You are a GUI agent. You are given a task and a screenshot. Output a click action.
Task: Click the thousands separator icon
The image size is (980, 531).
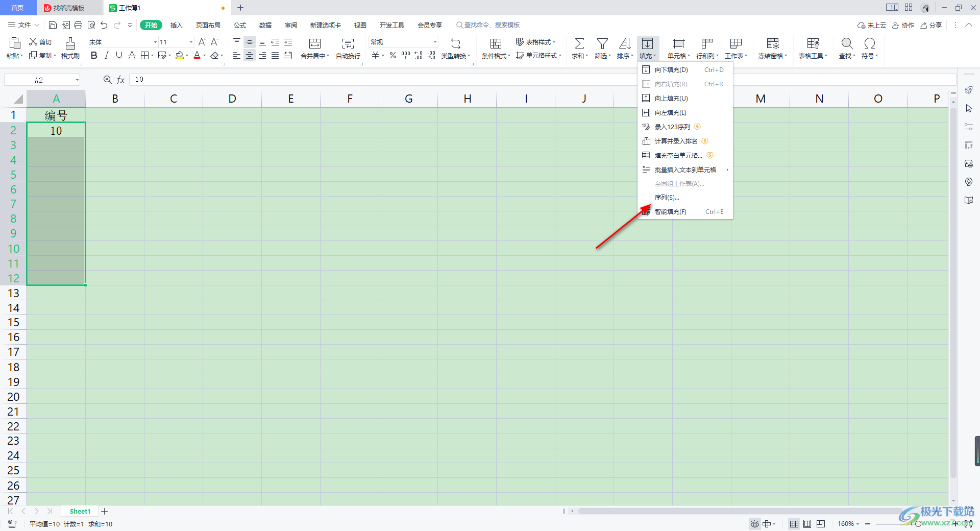click(x=406, y=55)
